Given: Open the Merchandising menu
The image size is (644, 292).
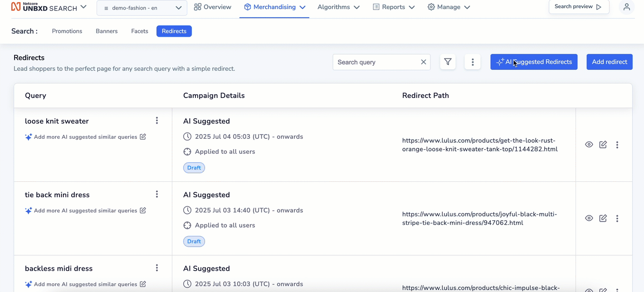Looking at the screenshot, I should point(274,7).
